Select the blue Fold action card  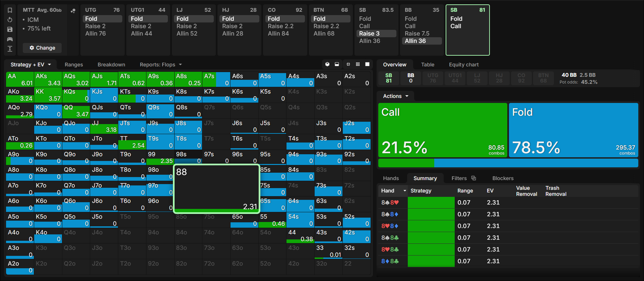[574, 130]
